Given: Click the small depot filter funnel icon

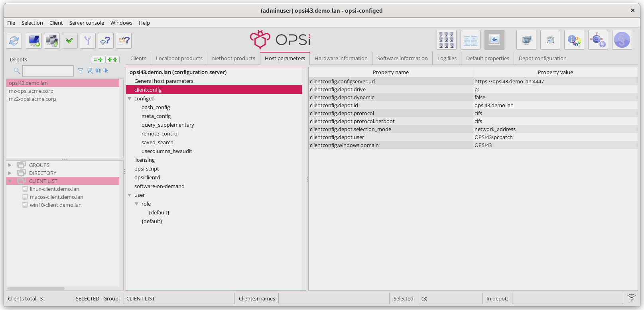Looking at the screenshot, I should click(x=81, y=71).
